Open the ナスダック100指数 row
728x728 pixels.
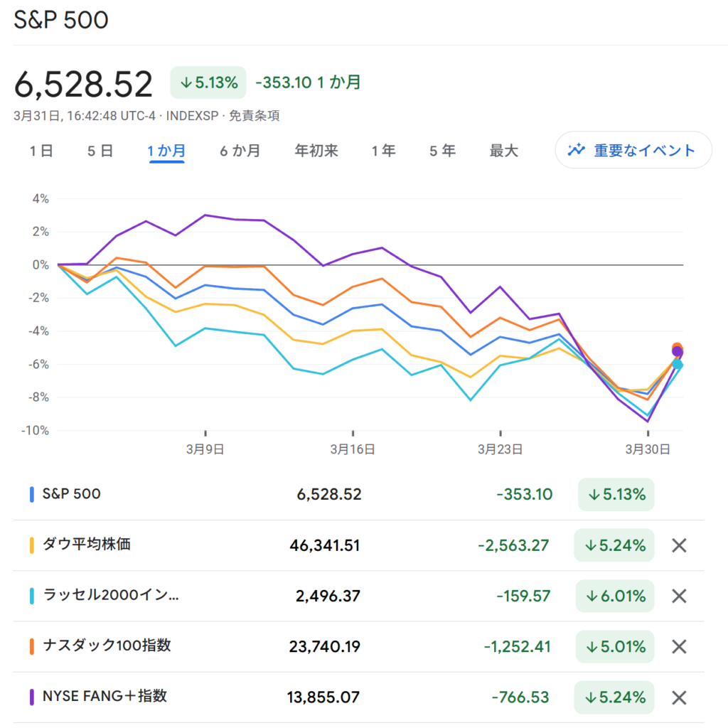tap(107, 646)
